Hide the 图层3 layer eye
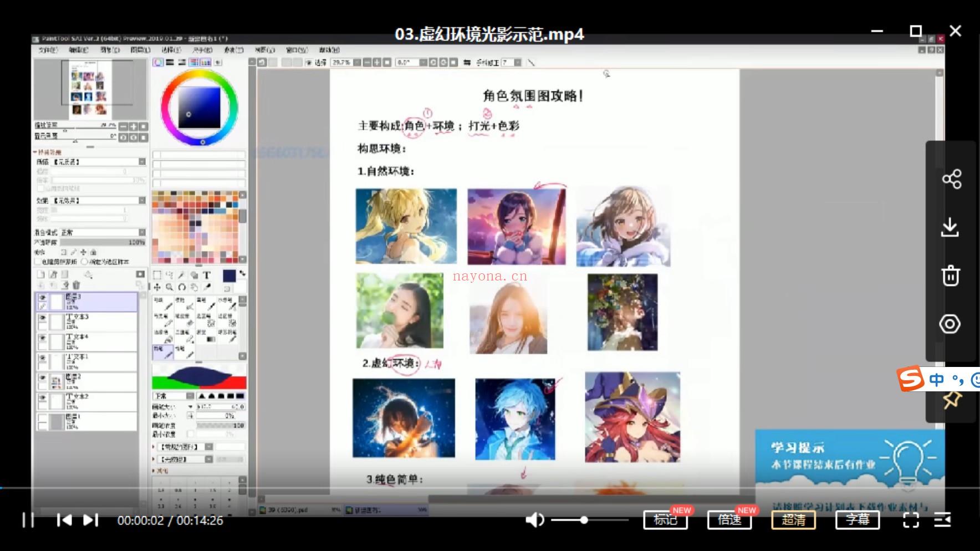Viewport: 980px width, 551px height. pos(42,298)
